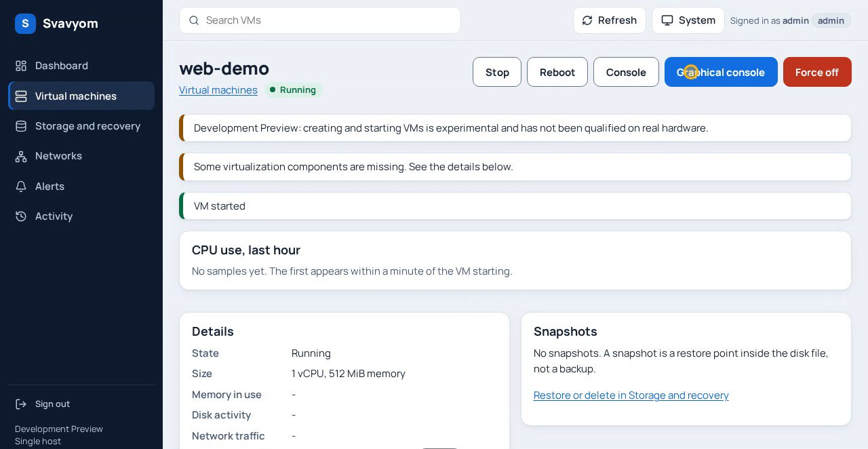Click the Svavyom S logo icon

click(25, 24)
